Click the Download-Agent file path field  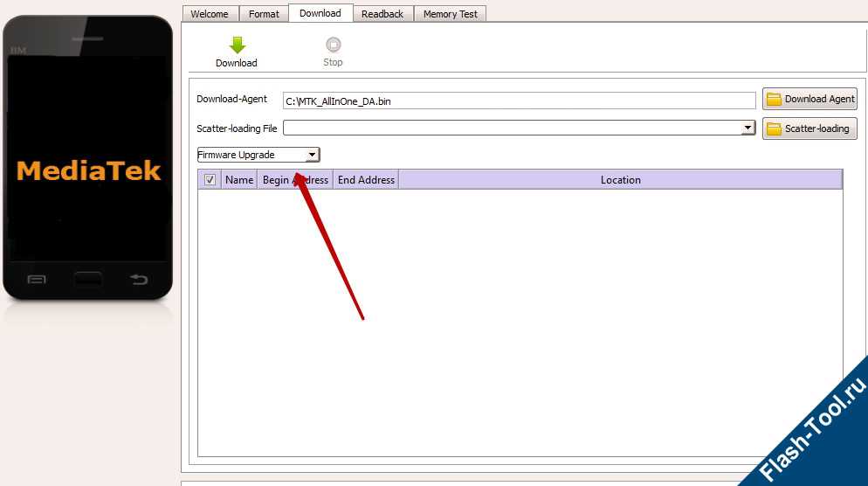click(x=519, y=101)
